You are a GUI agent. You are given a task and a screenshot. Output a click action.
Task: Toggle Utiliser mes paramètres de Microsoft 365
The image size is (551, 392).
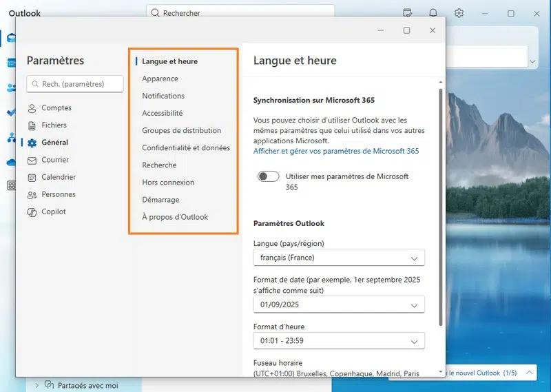(269, 176)
